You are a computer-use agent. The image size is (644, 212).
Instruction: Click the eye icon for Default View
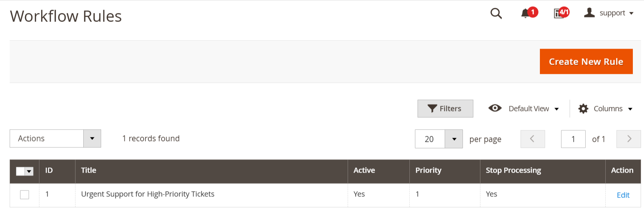tap(495, 108)
